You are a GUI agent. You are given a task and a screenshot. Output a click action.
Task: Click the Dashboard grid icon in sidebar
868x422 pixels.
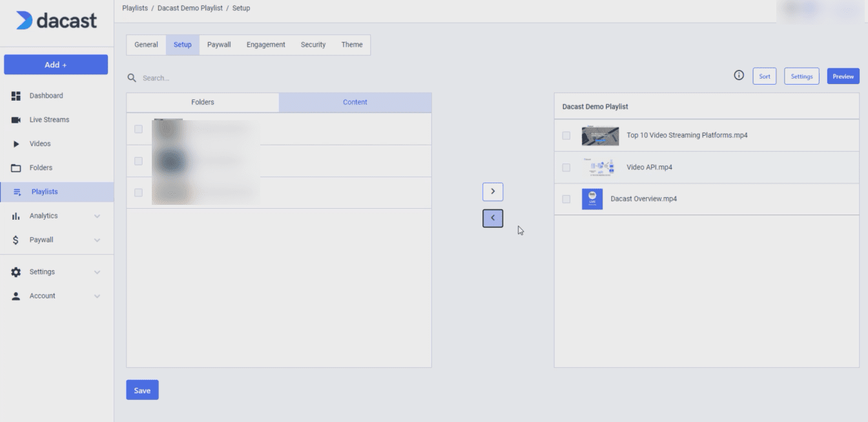[x=17, y=96]
